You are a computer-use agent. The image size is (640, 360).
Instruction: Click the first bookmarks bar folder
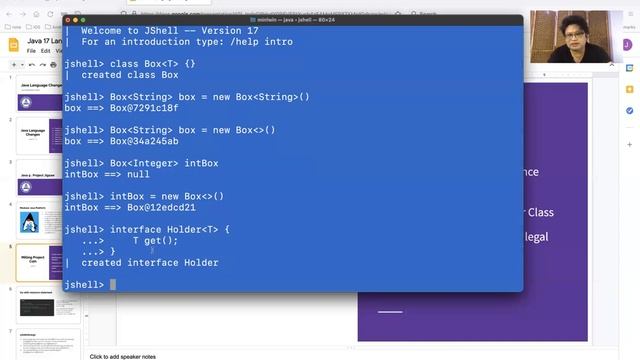click(x=13, y=27)
